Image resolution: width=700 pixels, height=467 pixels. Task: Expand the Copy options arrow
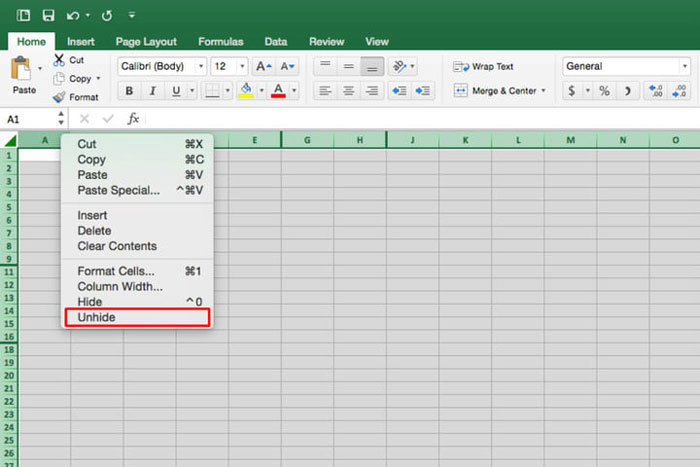(98, 79)
